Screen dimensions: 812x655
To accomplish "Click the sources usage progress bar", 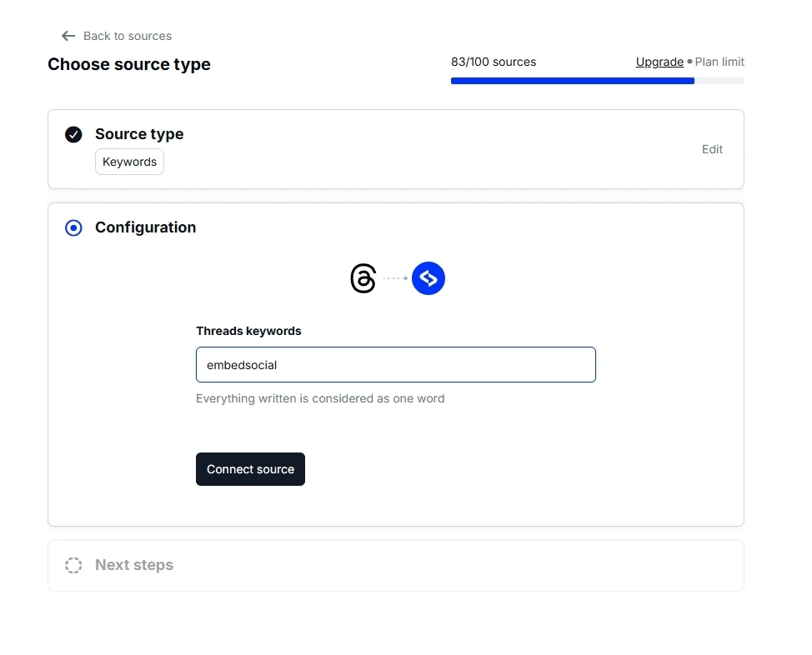I will pos(597,81).
